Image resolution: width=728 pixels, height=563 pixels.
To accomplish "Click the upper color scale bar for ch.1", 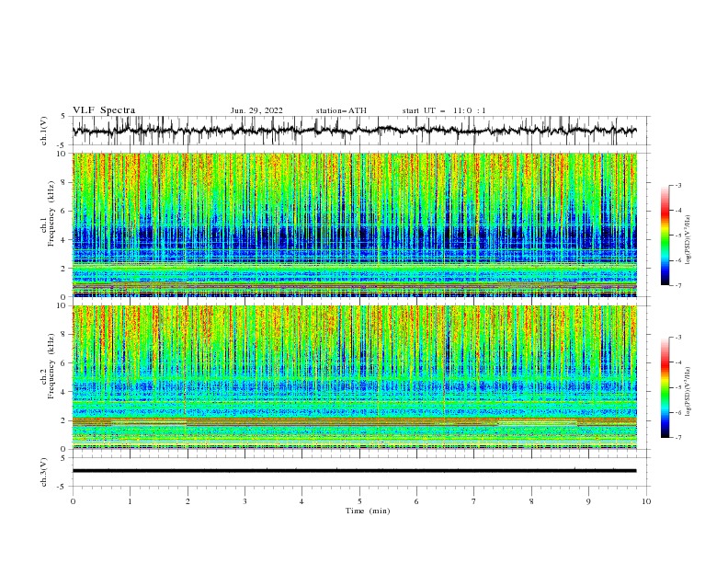I will pyautogui.click(x=665, y=236).
